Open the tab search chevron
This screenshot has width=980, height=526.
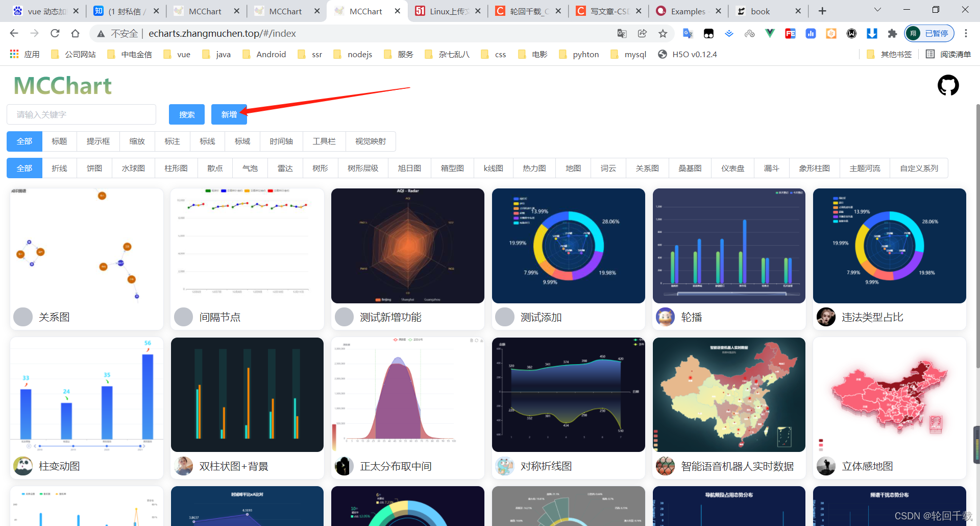(877, 10)
